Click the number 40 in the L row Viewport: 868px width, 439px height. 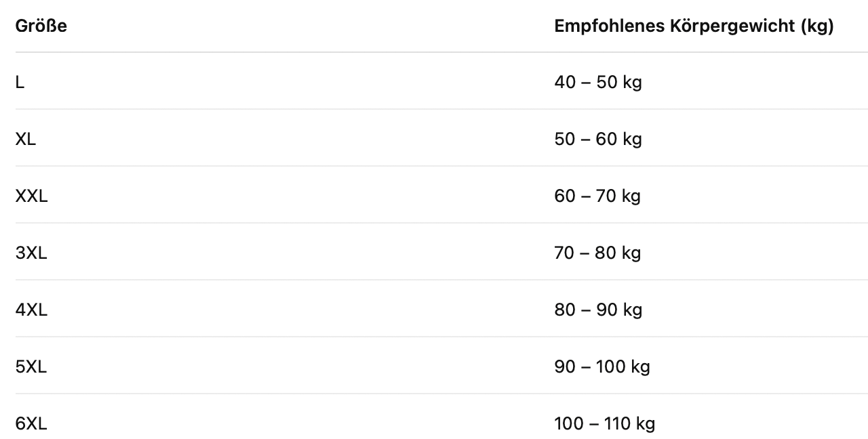[565, 82]
